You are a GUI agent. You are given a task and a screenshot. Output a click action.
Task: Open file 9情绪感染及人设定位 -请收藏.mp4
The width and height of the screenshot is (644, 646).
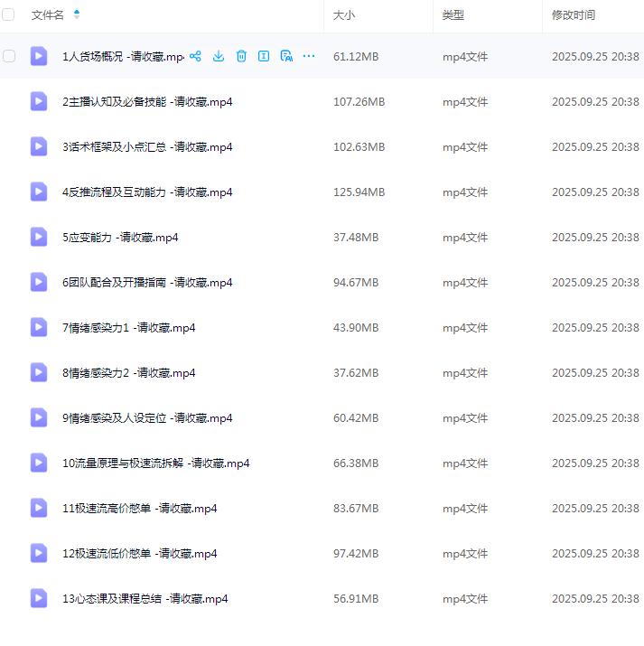(147, 418)
